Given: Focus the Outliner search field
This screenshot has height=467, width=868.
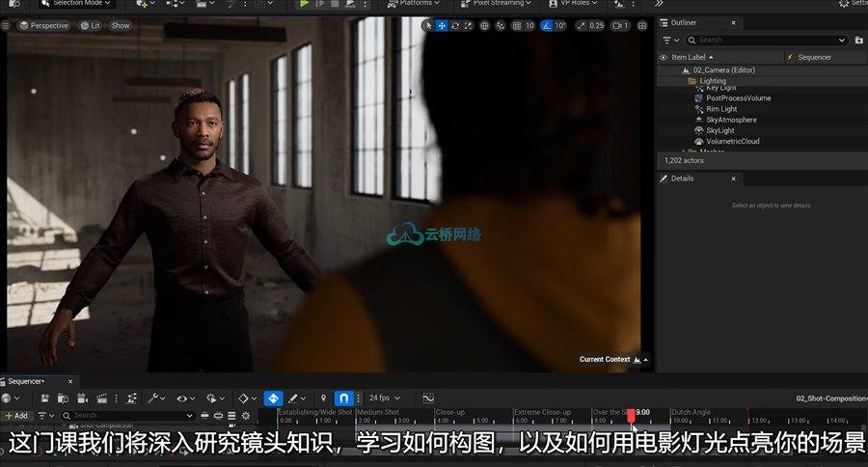Looking at the screenshot, I should (x=767, y=40).
